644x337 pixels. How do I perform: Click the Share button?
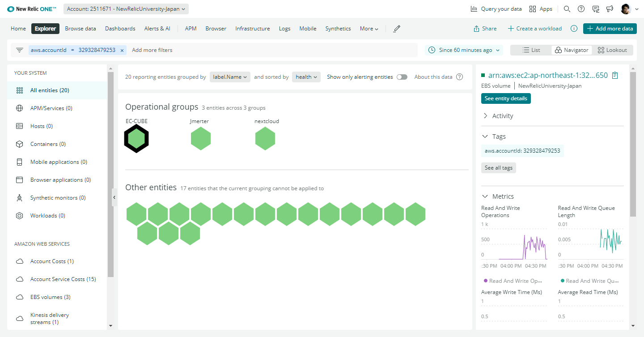tap(485, 29)
